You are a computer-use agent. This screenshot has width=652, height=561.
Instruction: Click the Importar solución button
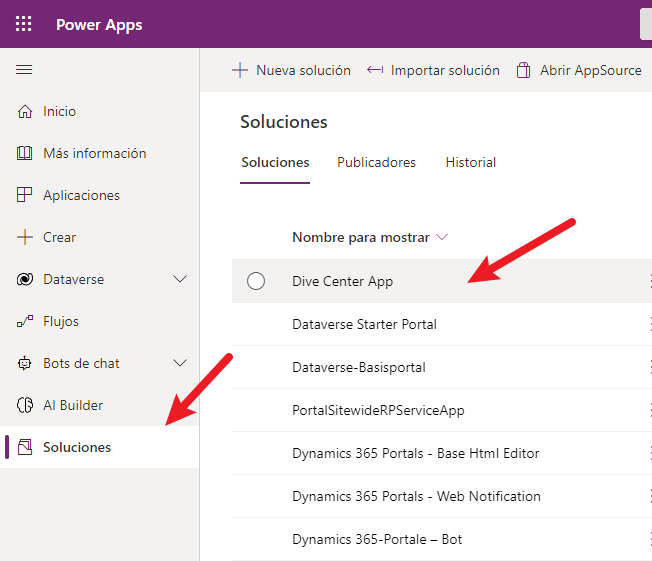coord(433,70)
